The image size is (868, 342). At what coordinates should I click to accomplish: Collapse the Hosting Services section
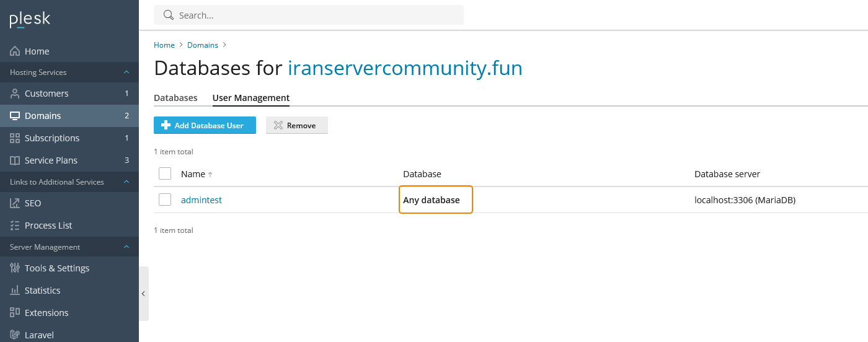pos(126,72)
